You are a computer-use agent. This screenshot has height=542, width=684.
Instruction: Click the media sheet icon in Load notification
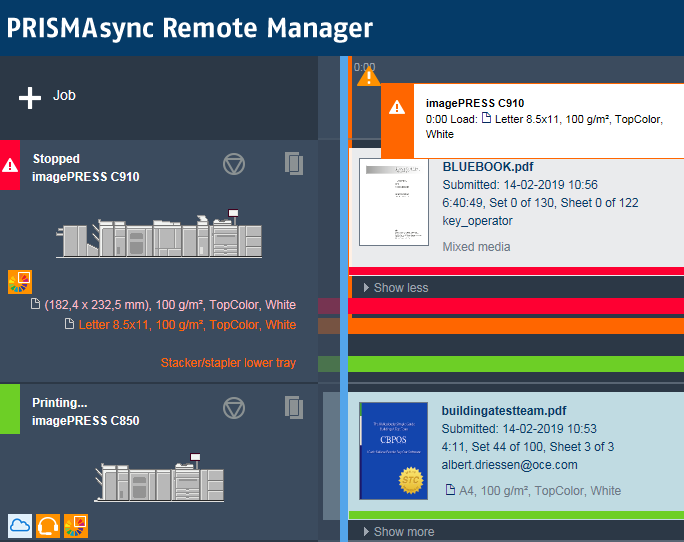point(486,118)
